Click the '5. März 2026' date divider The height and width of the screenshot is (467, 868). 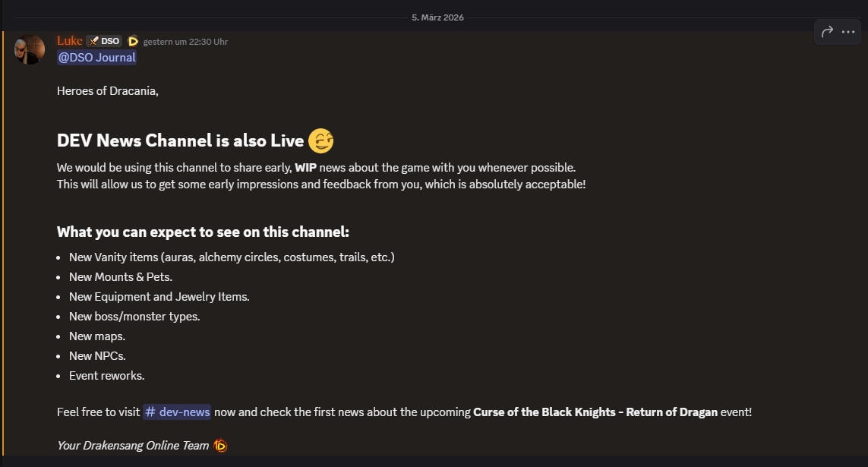(x=437, y=17)
